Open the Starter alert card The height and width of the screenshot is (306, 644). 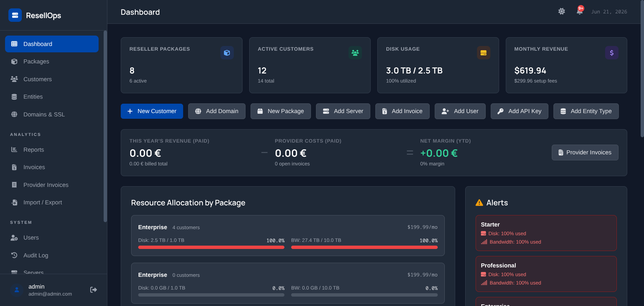(x=546, y=233)
